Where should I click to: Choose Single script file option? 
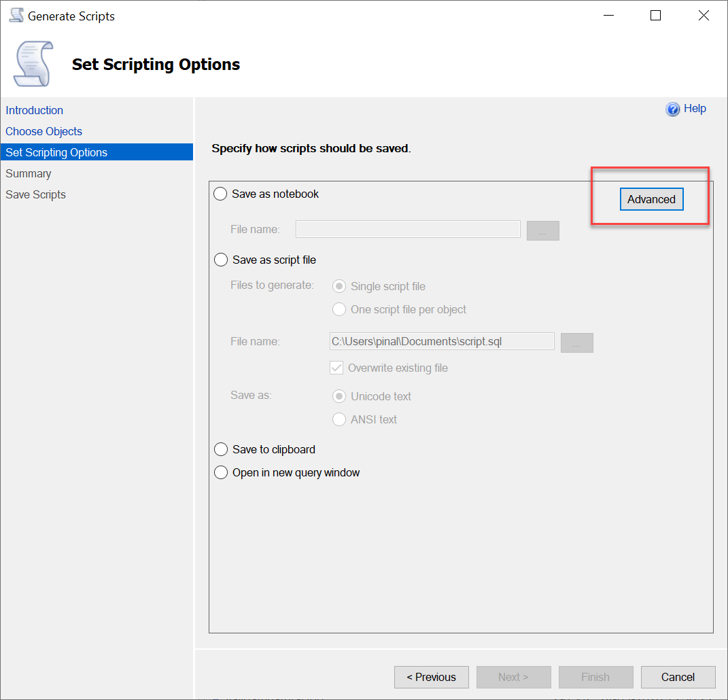point(339,286)
